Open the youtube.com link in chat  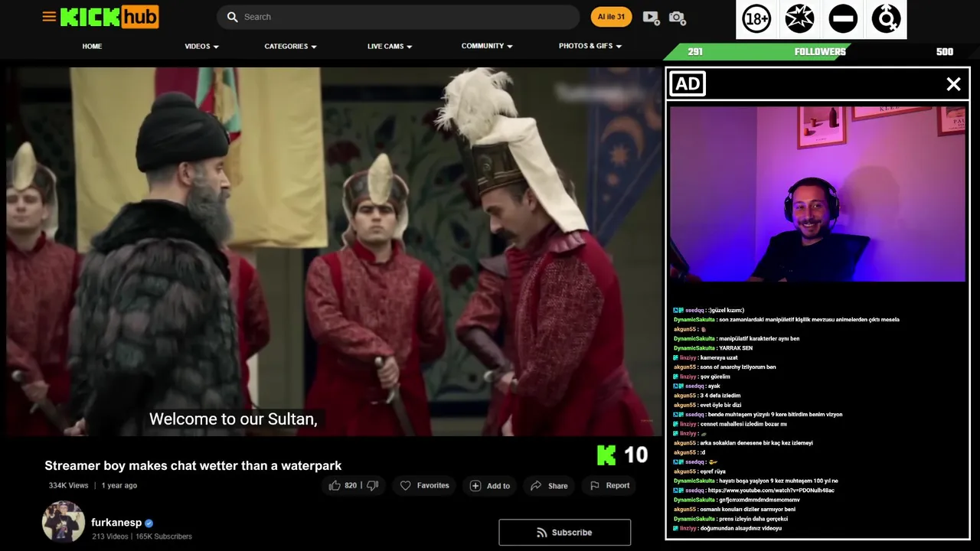[771, 491]
